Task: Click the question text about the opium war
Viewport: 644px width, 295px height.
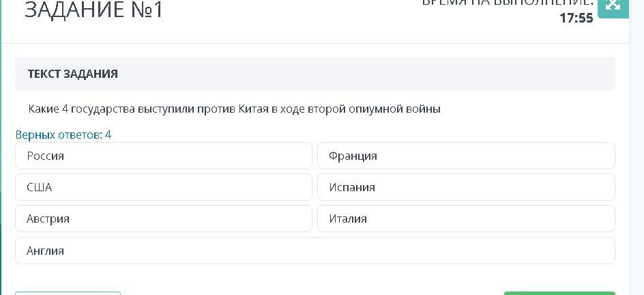Action: pyautogui.click(x=235, y=109)
